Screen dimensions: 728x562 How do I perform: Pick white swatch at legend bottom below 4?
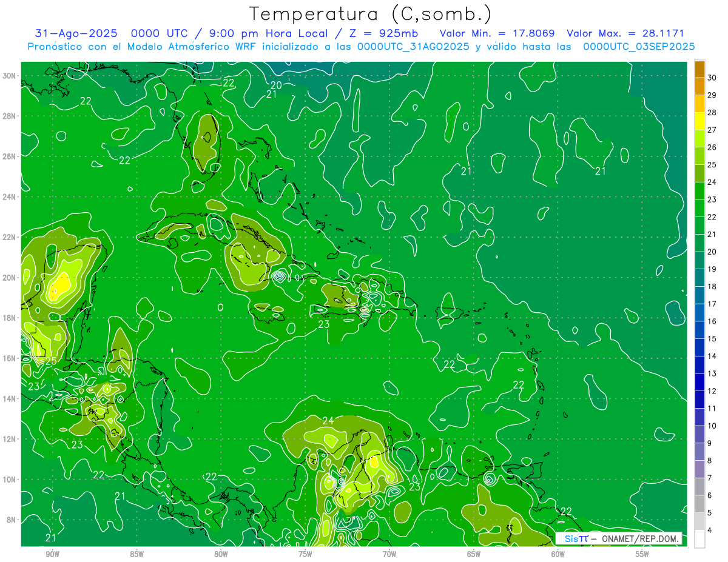tap(699, 539)
